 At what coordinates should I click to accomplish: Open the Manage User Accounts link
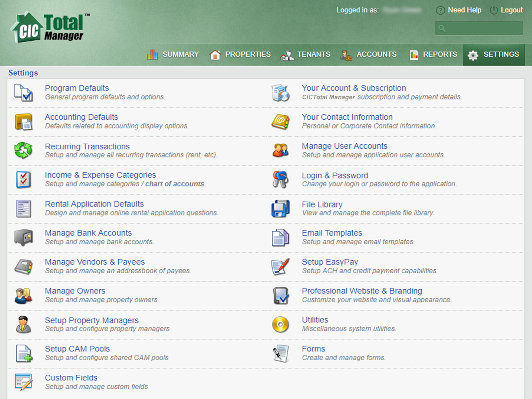344,146
